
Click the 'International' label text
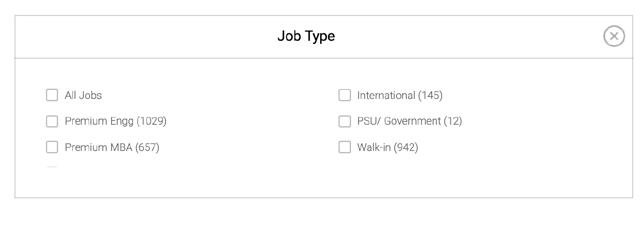coord(386,95)
